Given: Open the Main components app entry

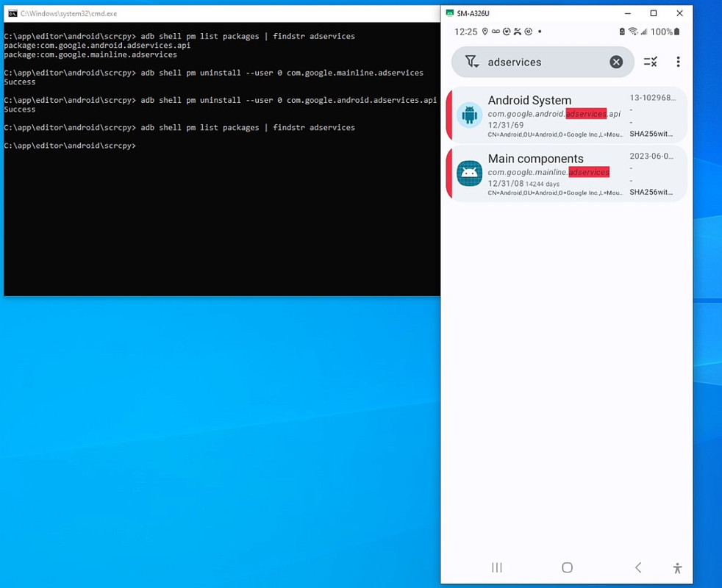Looking at the screenshot, I should (x=566, y=173).
